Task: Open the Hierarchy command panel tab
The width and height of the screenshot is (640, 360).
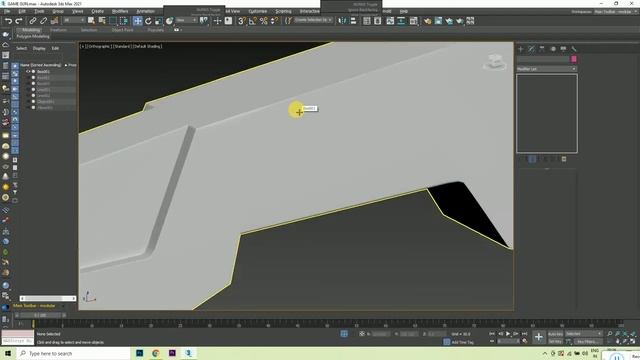Action: click(x=542, y=49)
